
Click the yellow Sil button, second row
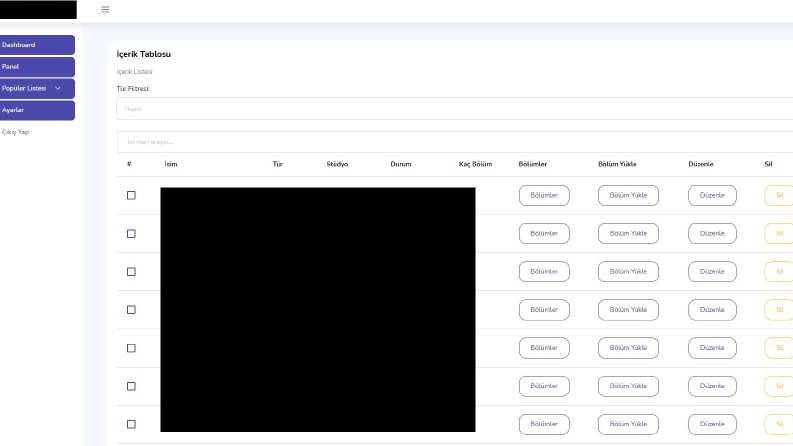point(779,234)
